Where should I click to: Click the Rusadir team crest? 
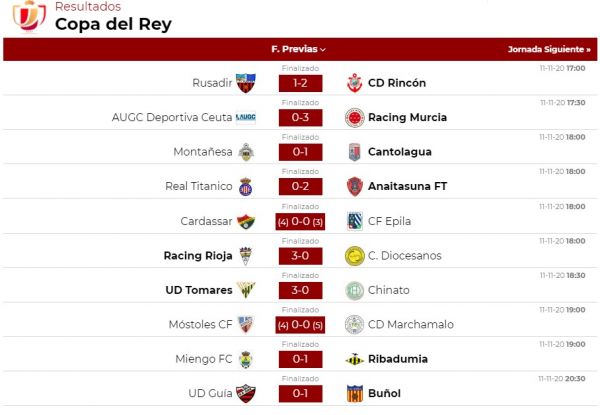click(x=246, y=83)
